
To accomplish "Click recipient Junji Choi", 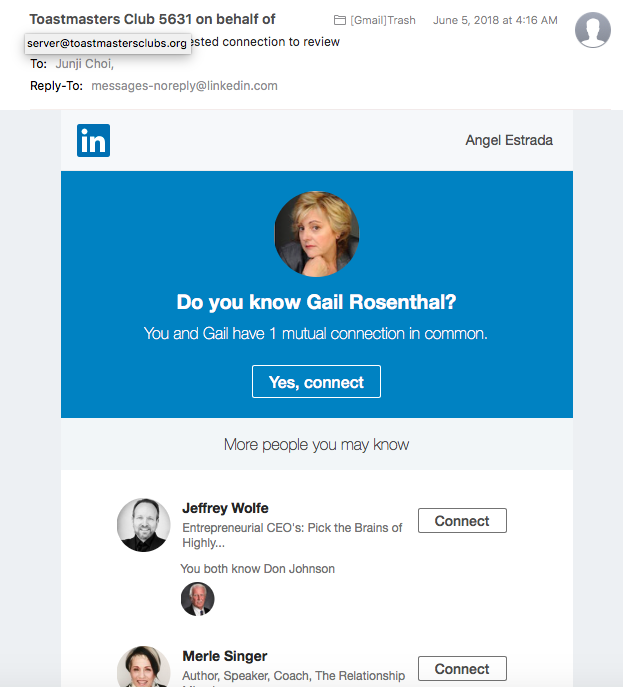I will (x=85, y=64).
